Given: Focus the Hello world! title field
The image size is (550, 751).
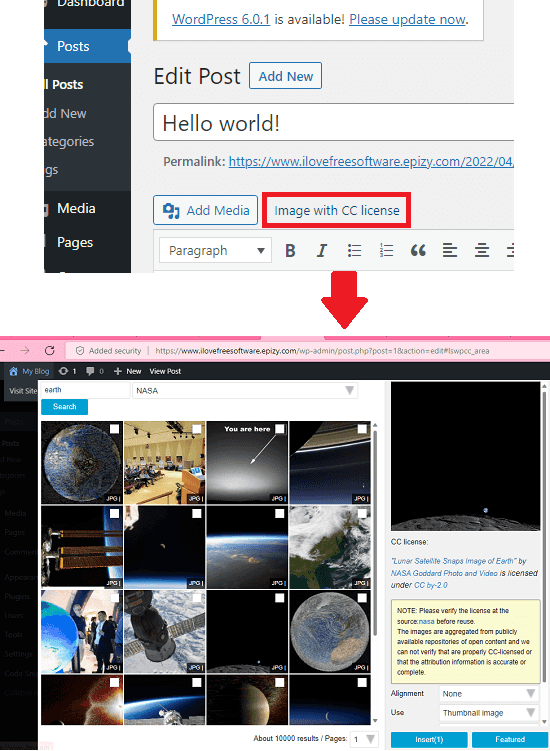Looking at the screenshot, I should (333, 123).
